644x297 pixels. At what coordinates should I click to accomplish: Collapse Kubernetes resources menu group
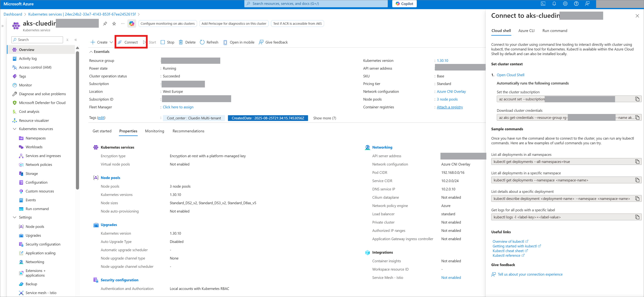click(14, 129)
